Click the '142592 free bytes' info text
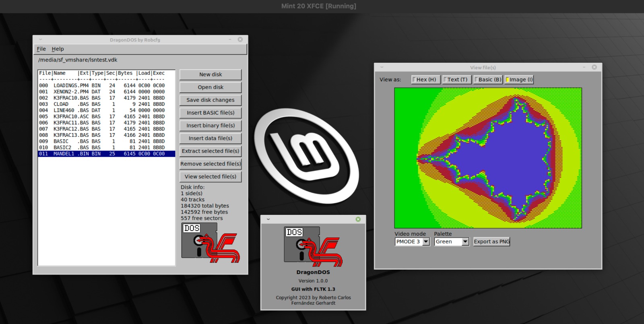This screenshot has width=644, height=324. pyautogui.click(x=204, y=212)
